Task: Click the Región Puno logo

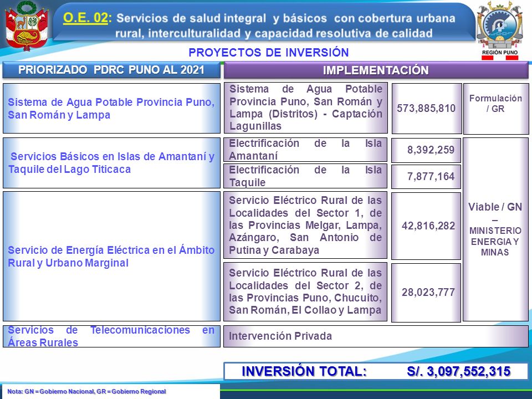Action: point(499,30)
